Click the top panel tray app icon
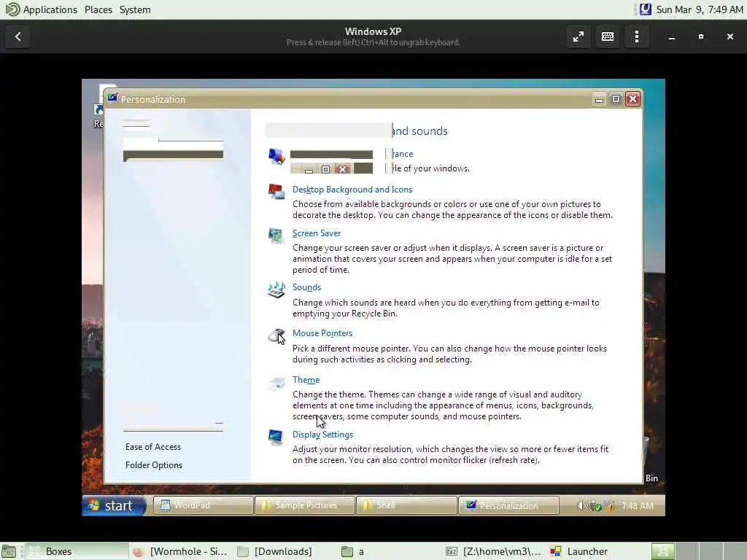Viewport: 747px width, 560px height. [645, 9]
